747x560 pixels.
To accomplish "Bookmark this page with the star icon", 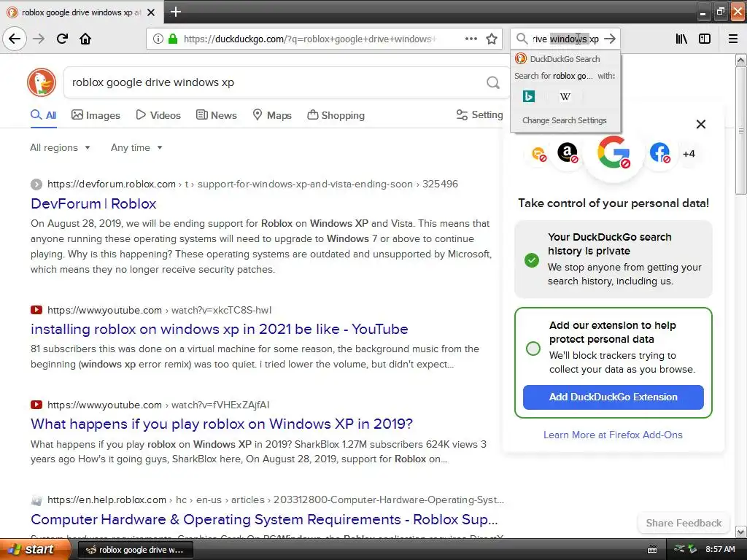I will coord(492,39).
